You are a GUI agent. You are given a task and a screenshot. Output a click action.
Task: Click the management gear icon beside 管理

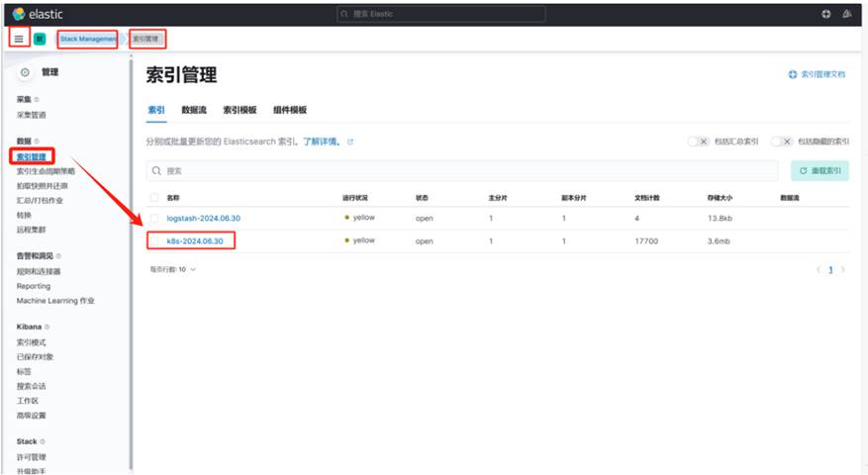coord(25,72)
